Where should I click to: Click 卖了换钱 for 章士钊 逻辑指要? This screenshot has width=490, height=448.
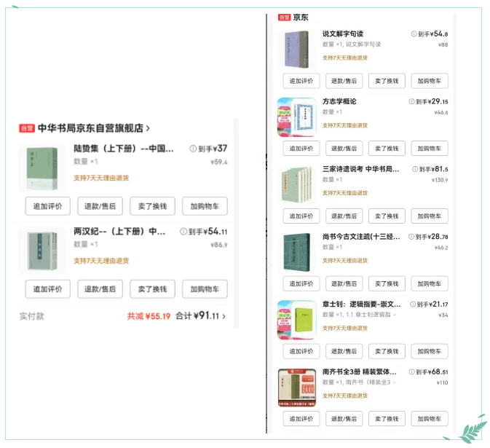click(x=387, y=351)
